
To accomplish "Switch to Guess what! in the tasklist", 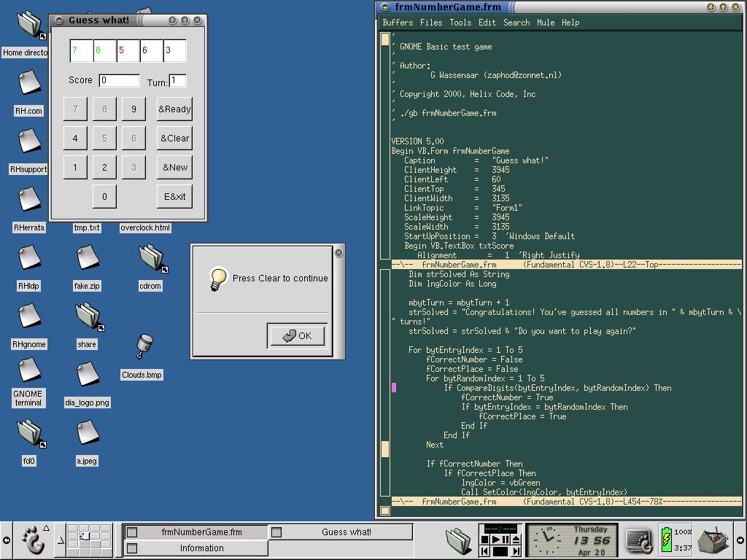I will pos(340,532).
